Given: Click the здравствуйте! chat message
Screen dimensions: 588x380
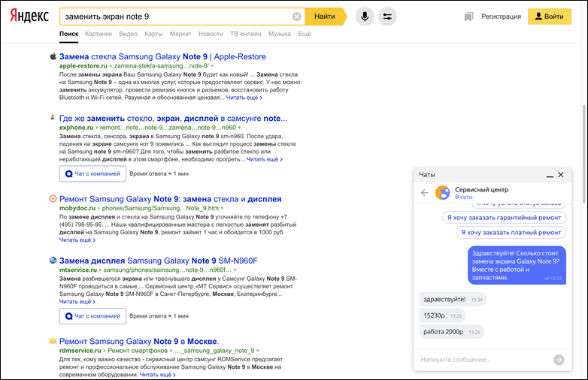Looking at the screenshot, I should [453, 300].
